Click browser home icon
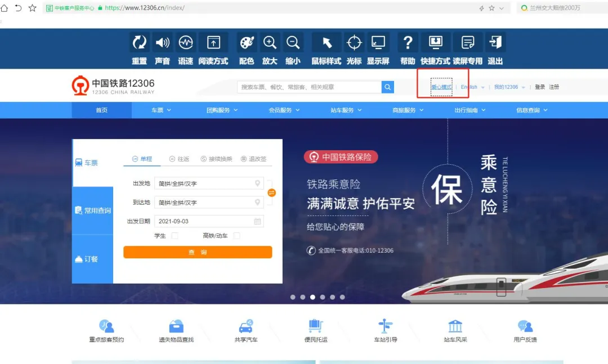 pos(5,8)
